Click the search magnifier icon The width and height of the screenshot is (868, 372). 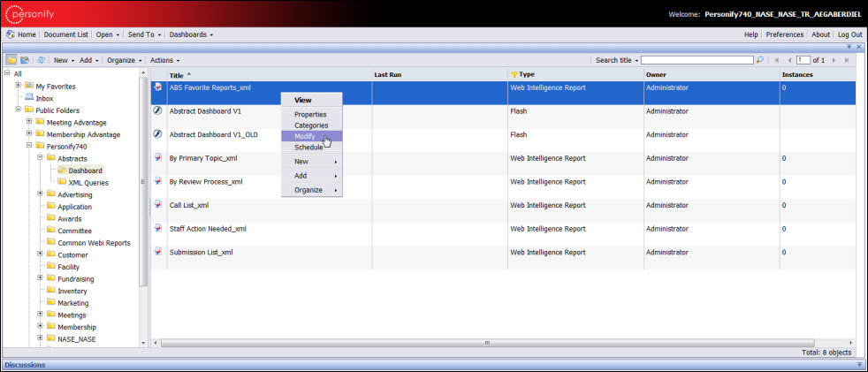760,60
